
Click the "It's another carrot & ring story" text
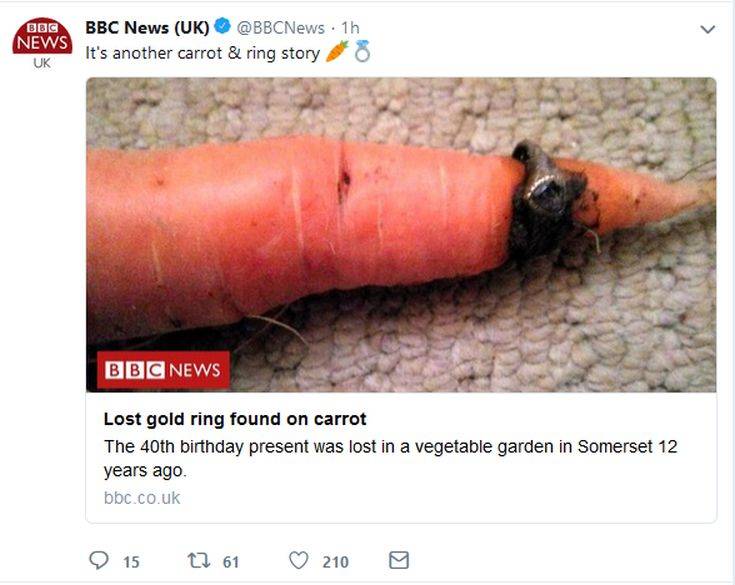coord(202,51)
